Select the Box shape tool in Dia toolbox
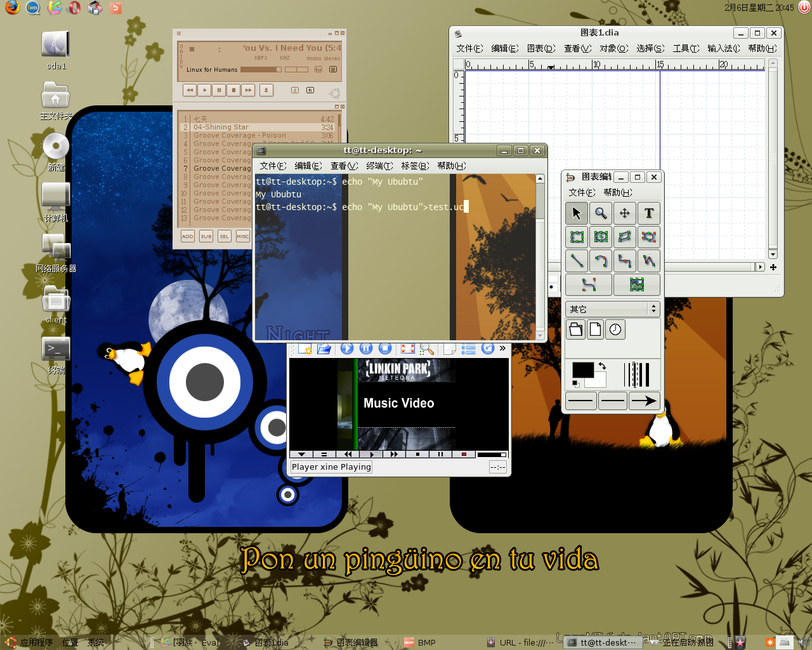Image resolution: width=812 pixels, height=650 pixels. [x=577, y=237]
